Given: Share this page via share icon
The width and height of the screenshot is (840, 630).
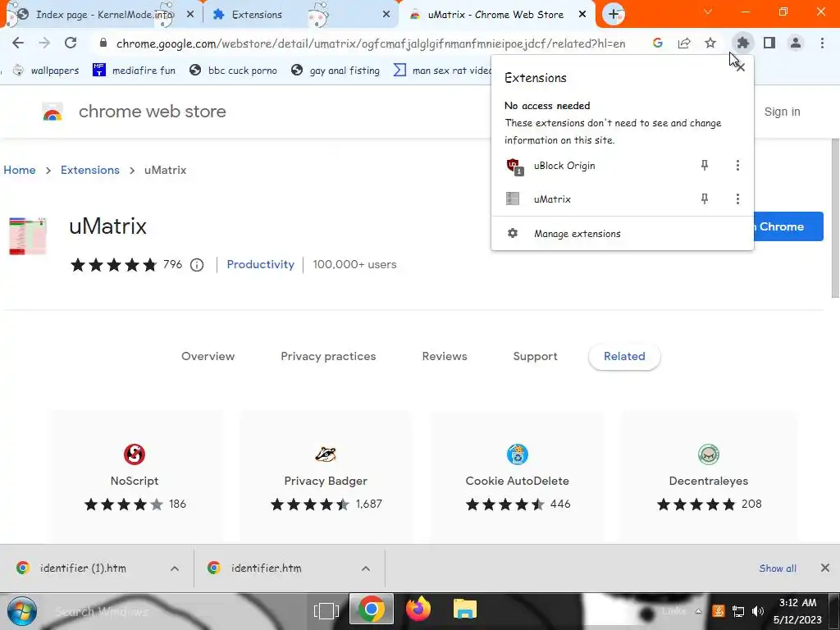Looking at the screenshot, I should coord(684,43).
